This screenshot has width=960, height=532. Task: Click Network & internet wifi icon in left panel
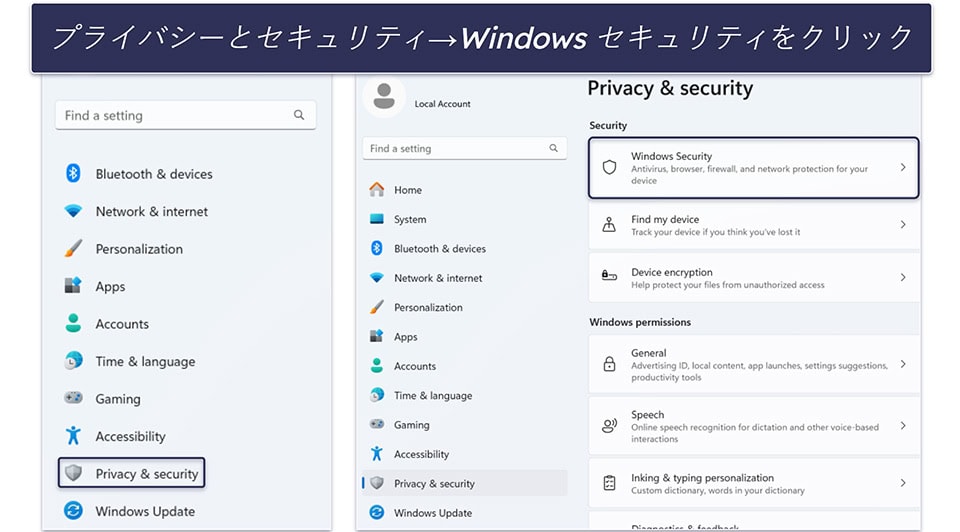click(x=73, y=211)
